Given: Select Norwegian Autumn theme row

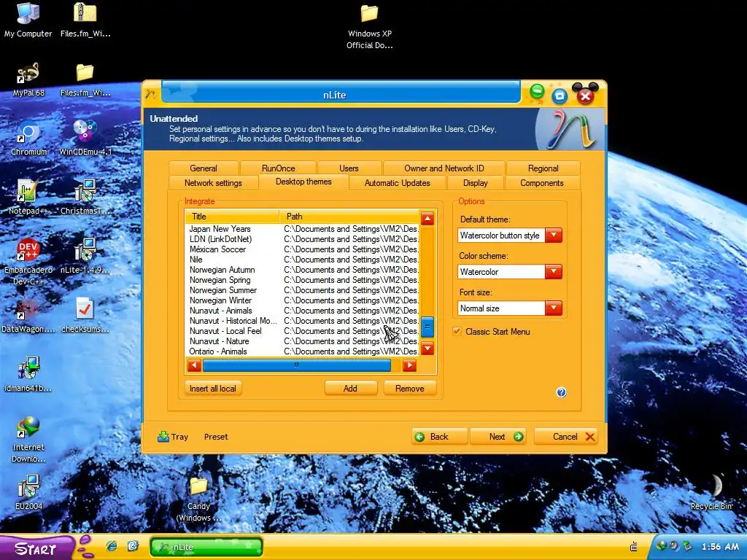Looking at the screenshot, I should (x=302, y=270).
